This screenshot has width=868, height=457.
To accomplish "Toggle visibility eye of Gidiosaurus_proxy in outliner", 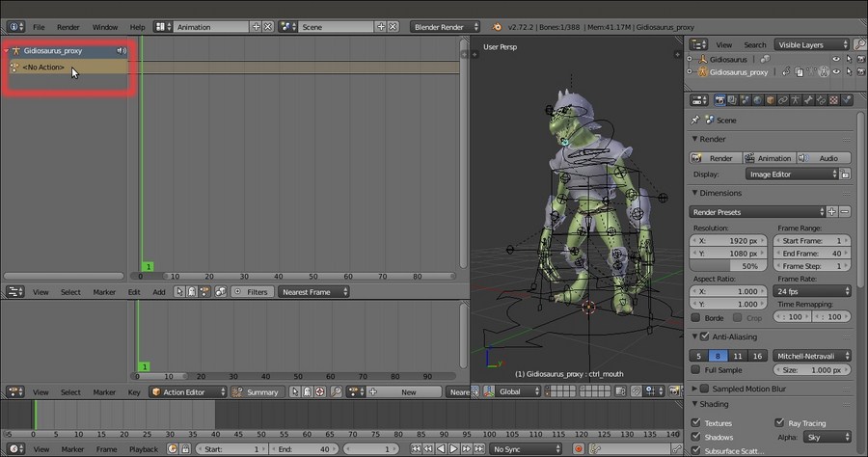I will point(836,72).
